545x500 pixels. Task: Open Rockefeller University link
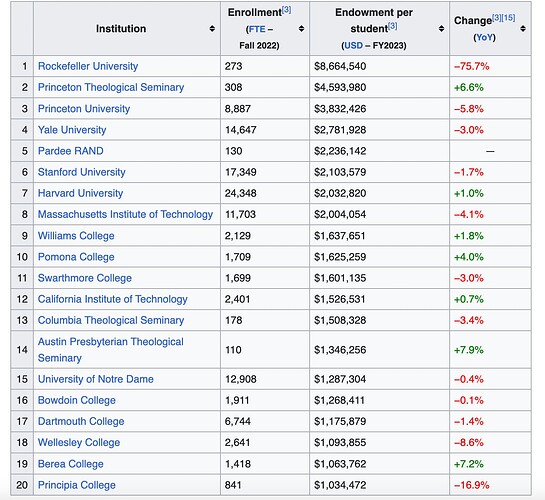[88, 66]
